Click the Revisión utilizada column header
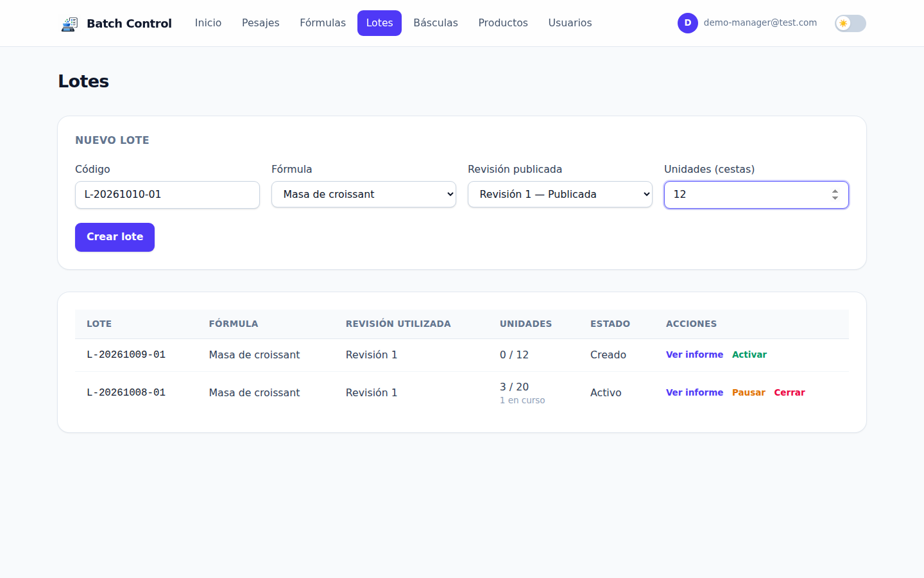Screen dimensions: 924x578 [x=398, y=324]
